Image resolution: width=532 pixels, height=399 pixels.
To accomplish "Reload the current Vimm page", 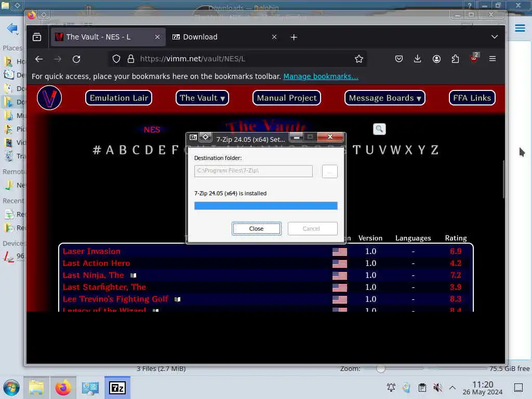I will tap(76, 59).
